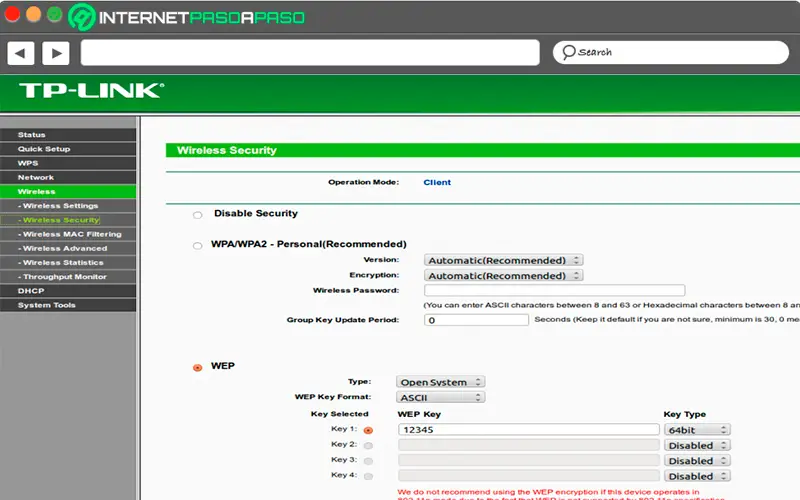Click the Group Key Update Period field
This screenshot has width=800, height=500.
[476, 320]
